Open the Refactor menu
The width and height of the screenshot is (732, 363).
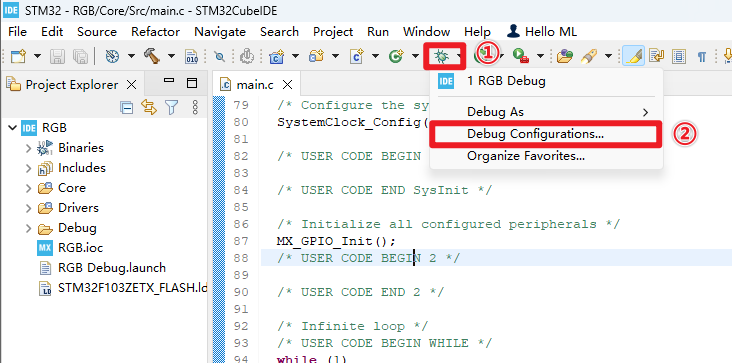pos(155,32)
